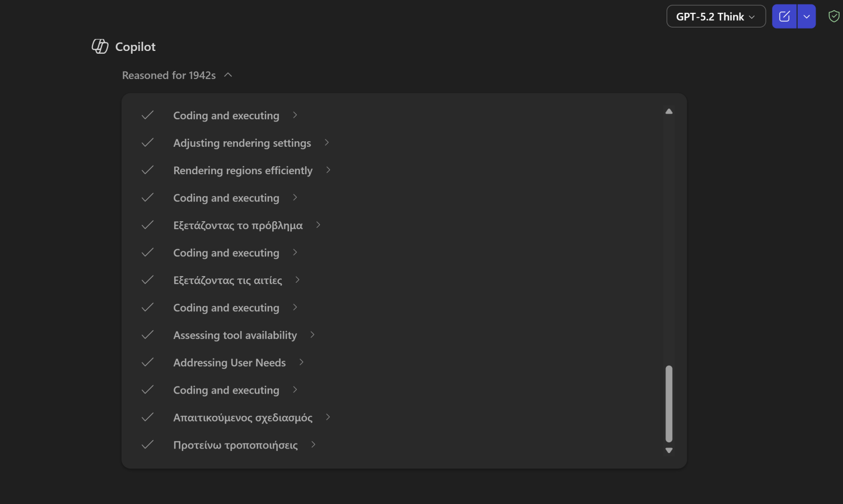The image size is (843, 504).
Task: Open the Rendering regions efficiently step
Action: [x=243, y=170]
